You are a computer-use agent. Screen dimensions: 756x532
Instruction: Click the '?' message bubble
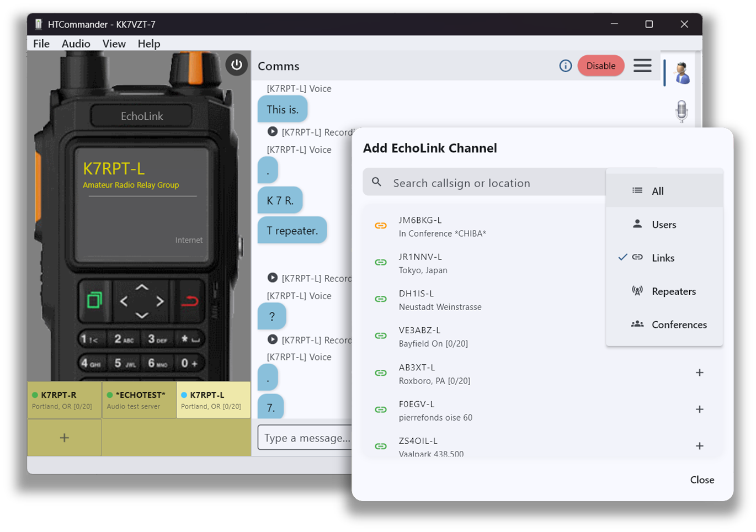(x=271, y=316)
